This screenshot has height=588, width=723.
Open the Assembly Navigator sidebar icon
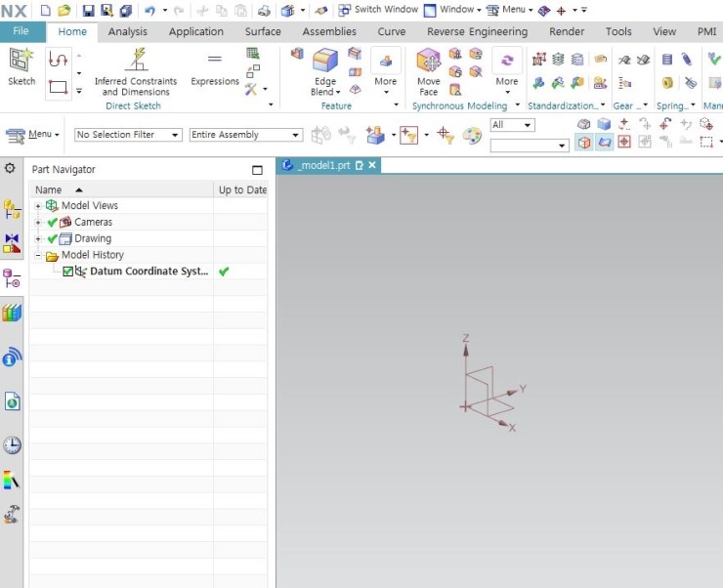click(x=12, y=208)
